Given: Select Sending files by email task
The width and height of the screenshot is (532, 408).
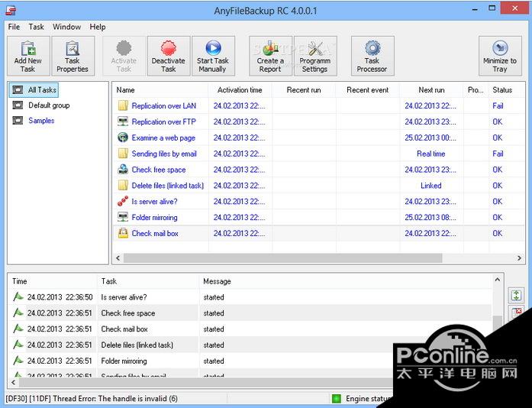Looking at the screenshot, I should [164, 154].
